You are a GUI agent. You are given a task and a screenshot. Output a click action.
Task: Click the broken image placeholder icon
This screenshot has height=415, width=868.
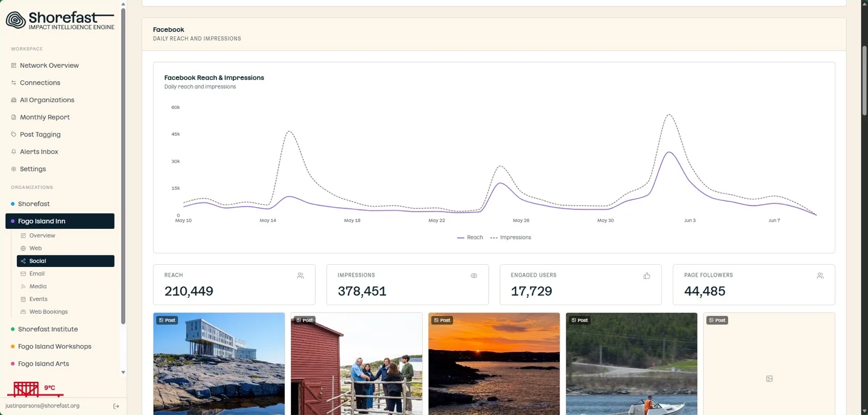(x=769, y=379)
